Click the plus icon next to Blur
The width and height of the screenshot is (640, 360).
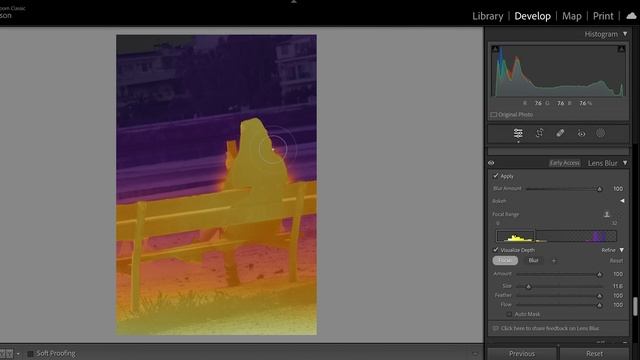click(554, 260)
